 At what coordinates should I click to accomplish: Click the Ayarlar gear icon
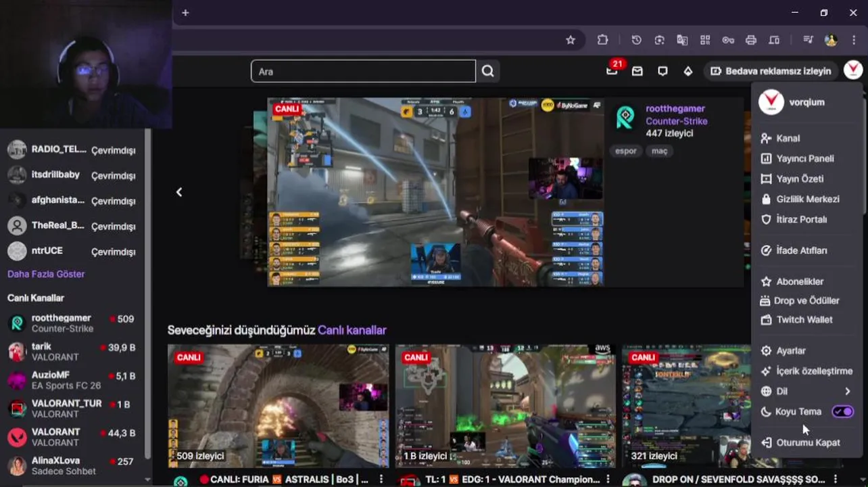[766, 350]
